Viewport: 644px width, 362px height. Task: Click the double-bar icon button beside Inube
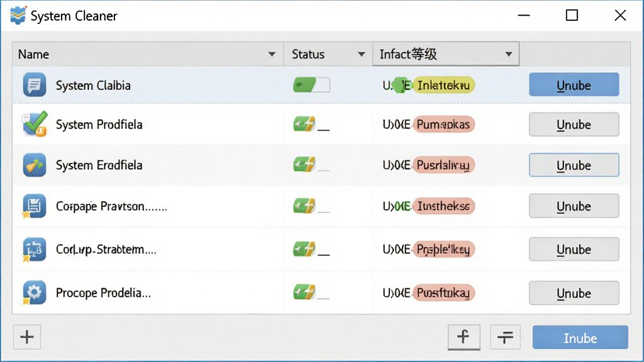(505, 337)
